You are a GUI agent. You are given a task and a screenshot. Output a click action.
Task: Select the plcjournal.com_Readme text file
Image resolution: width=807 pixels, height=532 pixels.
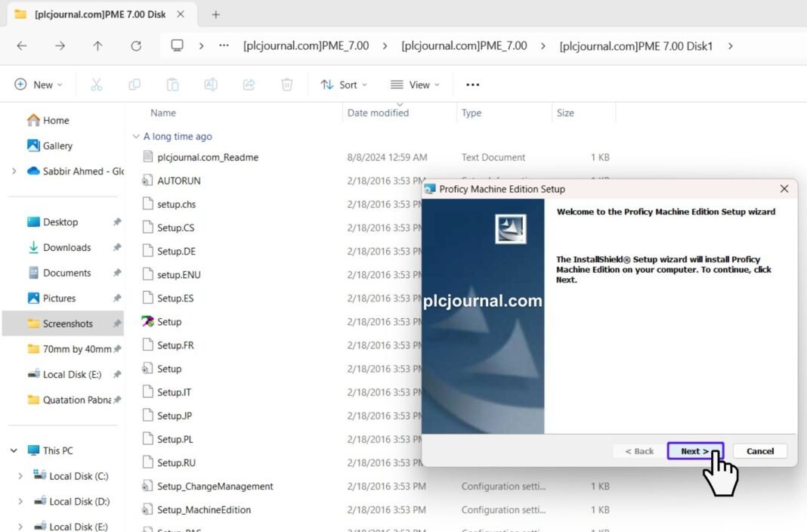(x=207, y=157)
